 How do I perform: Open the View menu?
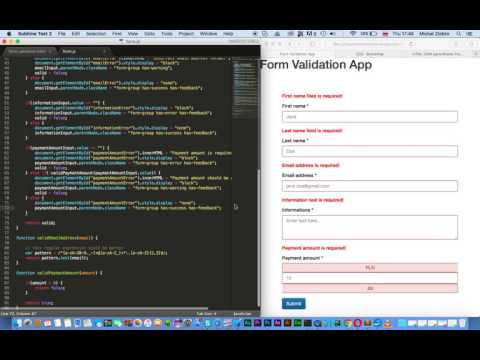(x=133, y=34)
